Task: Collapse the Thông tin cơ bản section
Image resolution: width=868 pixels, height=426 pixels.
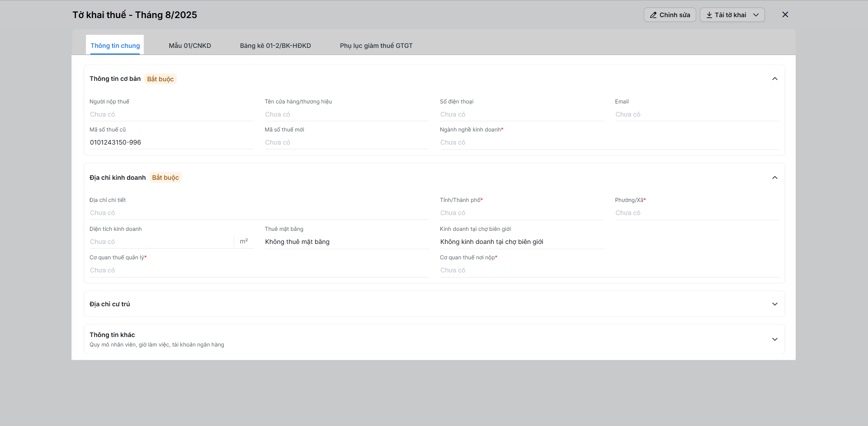Action: [775, 79]
